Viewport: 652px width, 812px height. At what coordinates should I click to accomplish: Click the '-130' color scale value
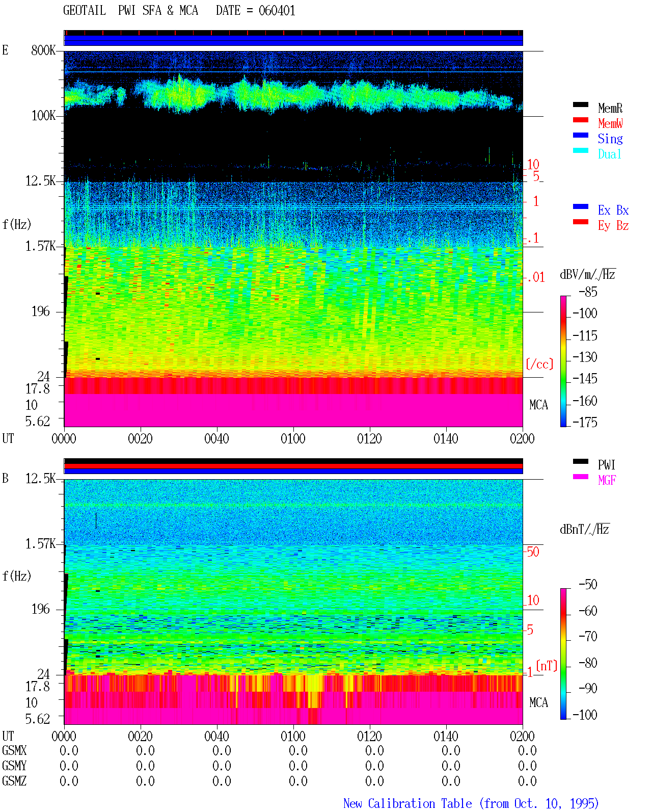(585, 357)
